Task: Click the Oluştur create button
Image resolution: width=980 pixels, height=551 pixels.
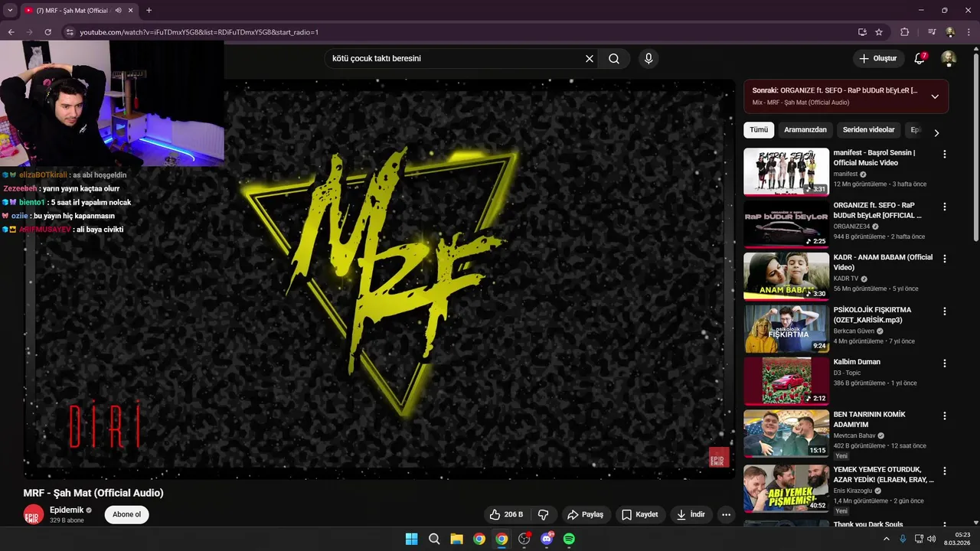Action: (x=877, y=59)
